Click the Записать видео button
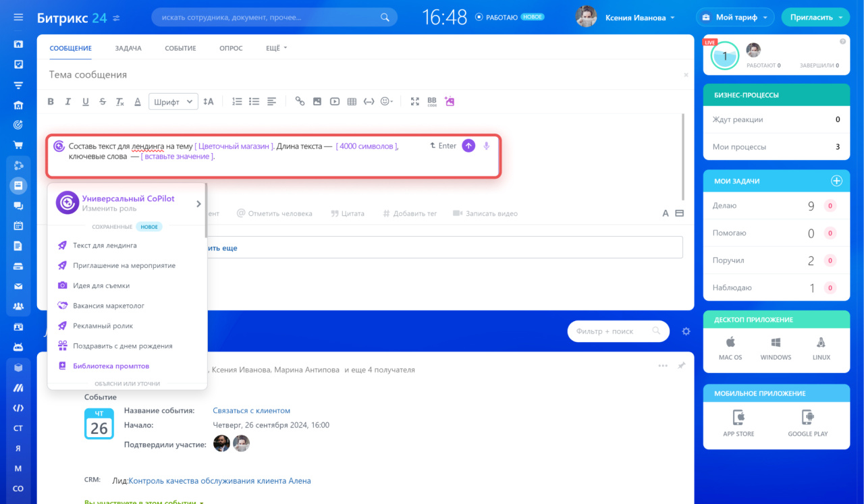 [485, 213]
